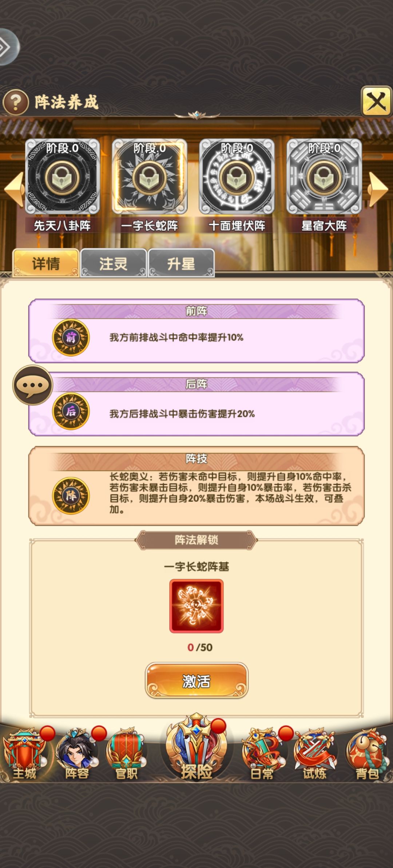Select the 一字长蛇阵 formation icon
Image resolution: width=393 pixels, height=868 pixels.
click(x=150, y=176)
